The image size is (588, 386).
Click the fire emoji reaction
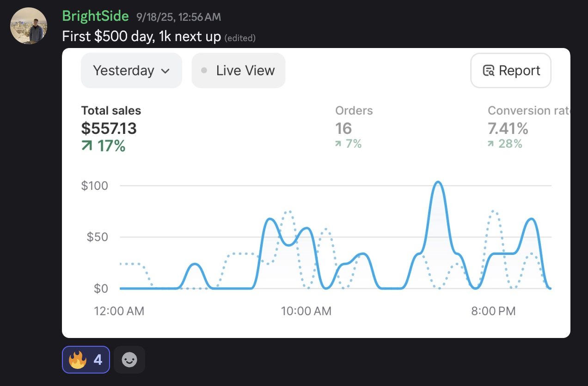pyautogui.click(x=78, y=360)
